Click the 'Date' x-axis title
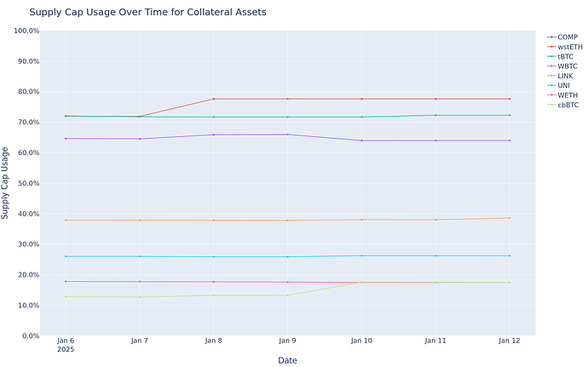 click(x=287, y=360)
